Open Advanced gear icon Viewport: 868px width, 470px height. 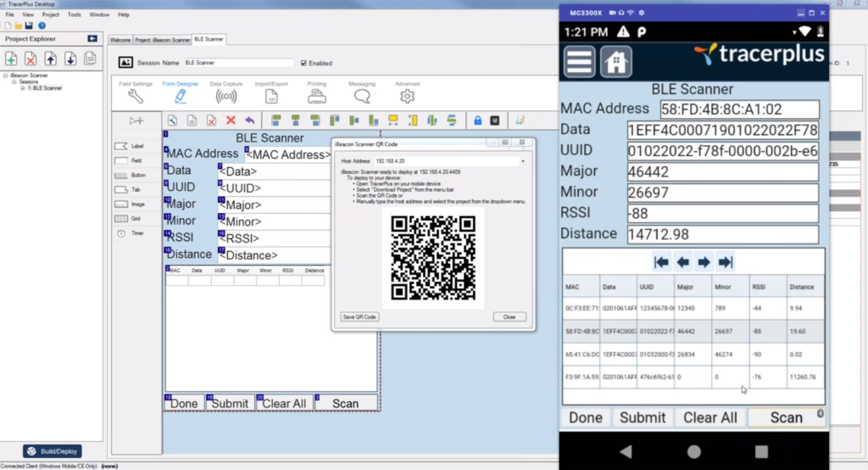click(x=407, y=97)
